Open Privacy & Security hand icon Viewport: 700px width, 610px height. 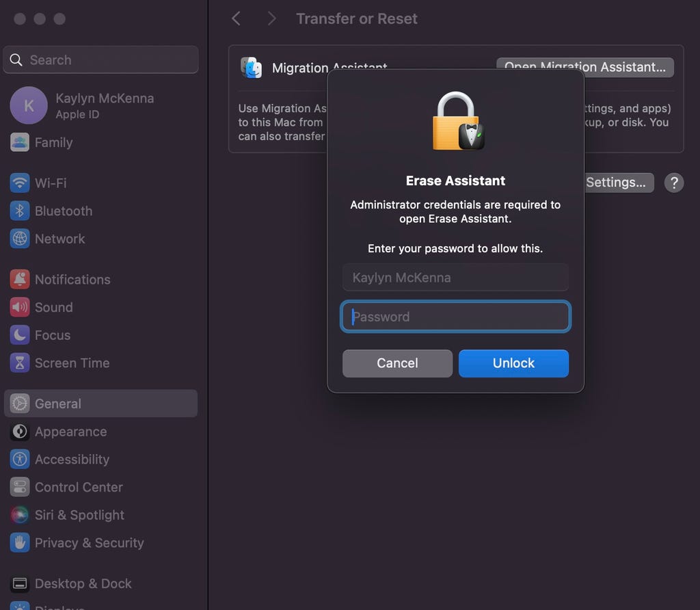[x=20, y=543]
